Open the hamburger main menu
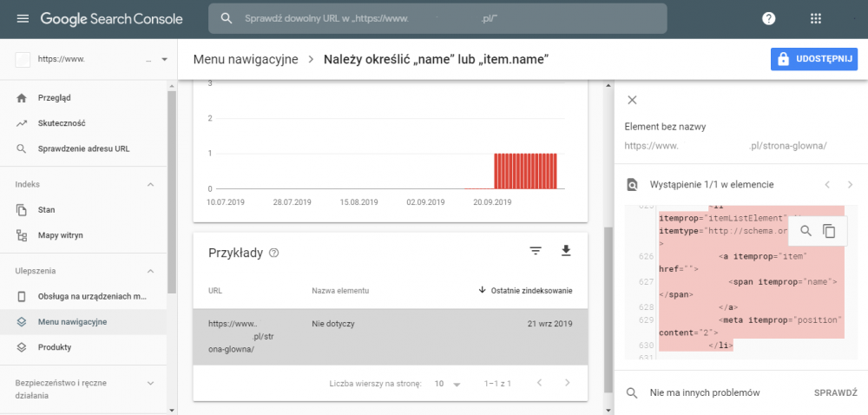This screenshot has width=868, height=415. coord(23,18)
